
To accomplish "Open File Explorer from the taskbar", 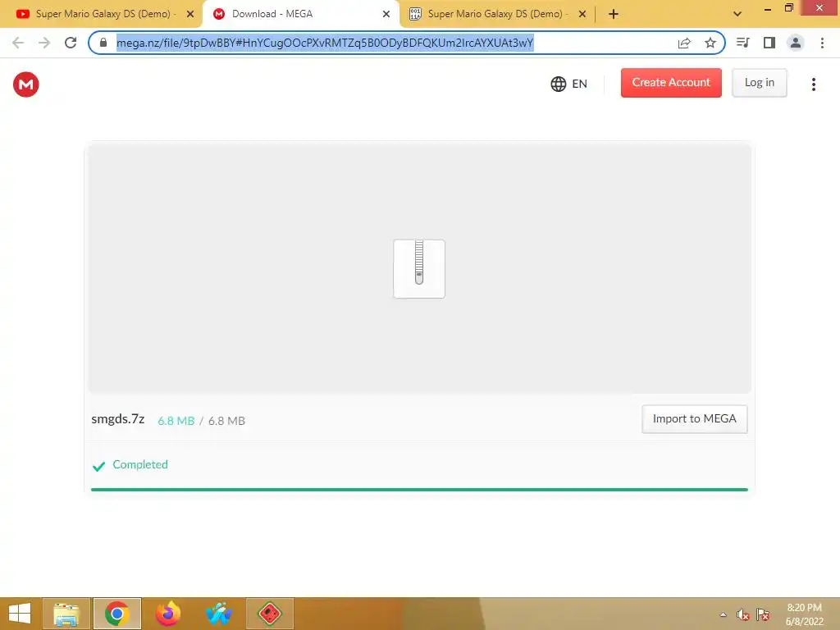I will [x=66, y=614].
